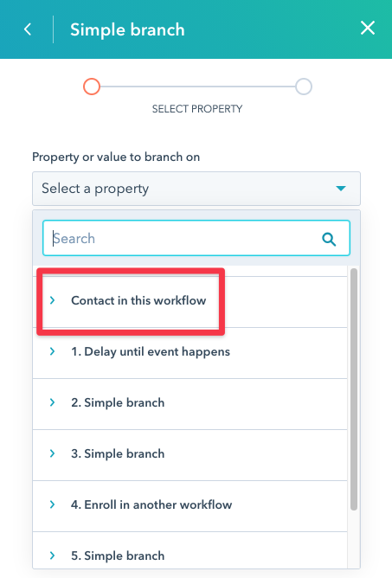The height and width of the screenshot is (578, 392).
Task: Click the dropdown caret arrow
Action: 341,189
